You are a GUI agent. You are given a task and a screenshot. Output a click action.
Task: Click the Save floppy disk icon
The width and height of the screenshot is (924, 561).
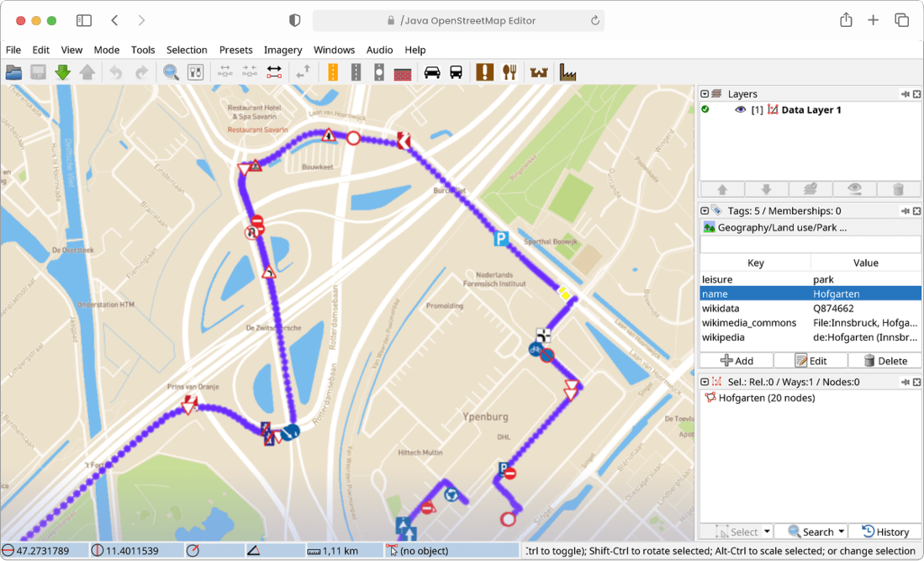click(x=39, y=72)
